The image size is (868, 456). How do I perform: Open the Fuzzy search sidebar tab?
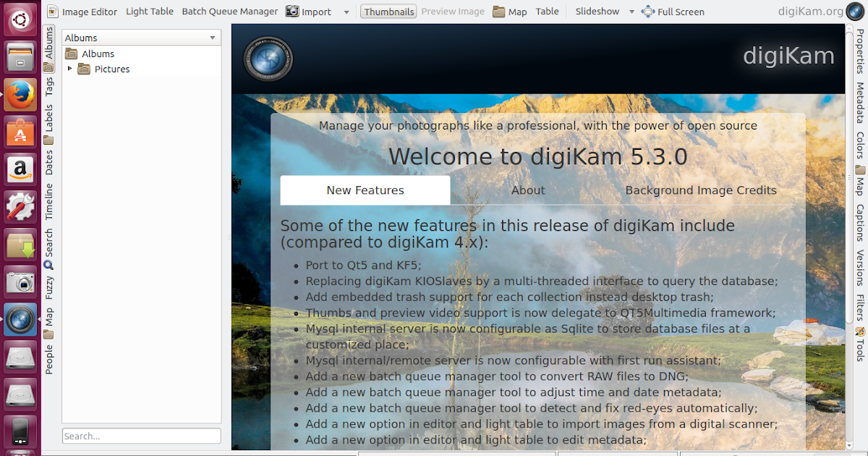pos(48,288)
